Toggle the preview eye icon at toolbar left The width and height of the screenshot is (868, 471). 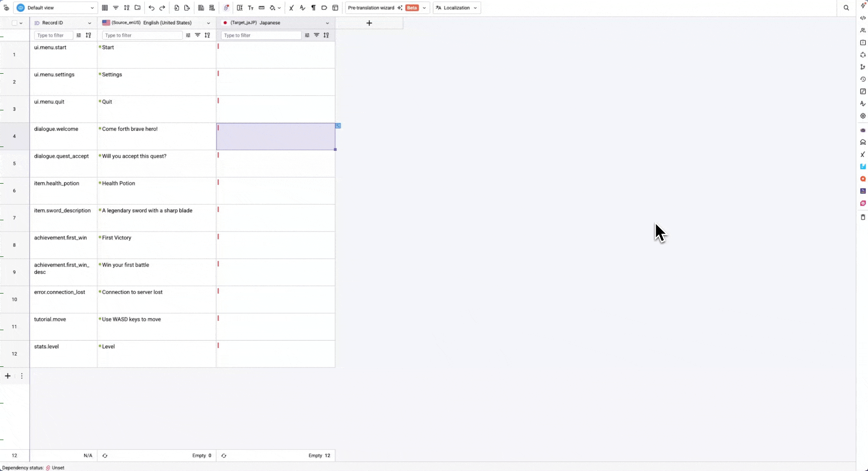[x=7, y=7]
